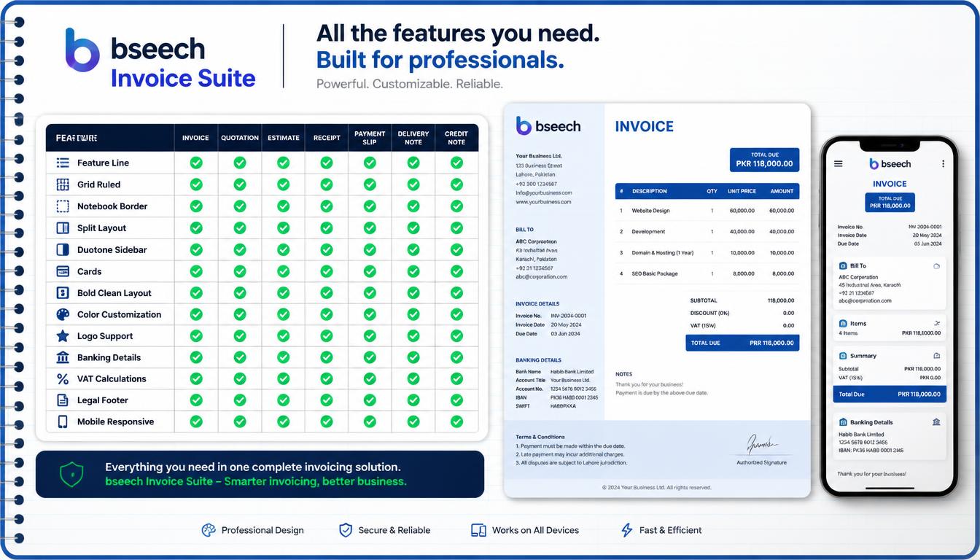
Task: Click the Grid Ruled grid icon
Action: pos(63,184)
